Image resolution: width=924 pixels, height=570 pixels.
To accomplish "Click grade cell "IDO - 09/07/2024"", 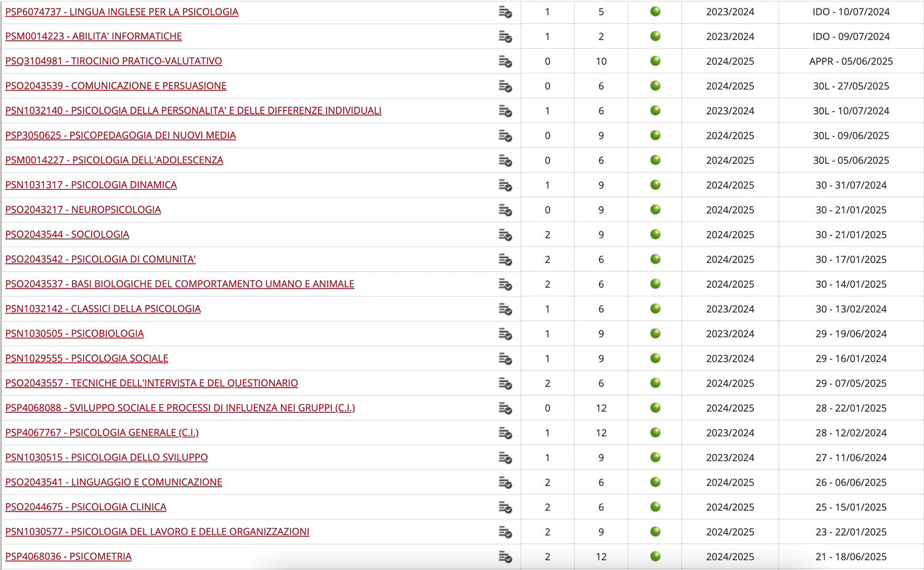I will click(x=851, y=37).
